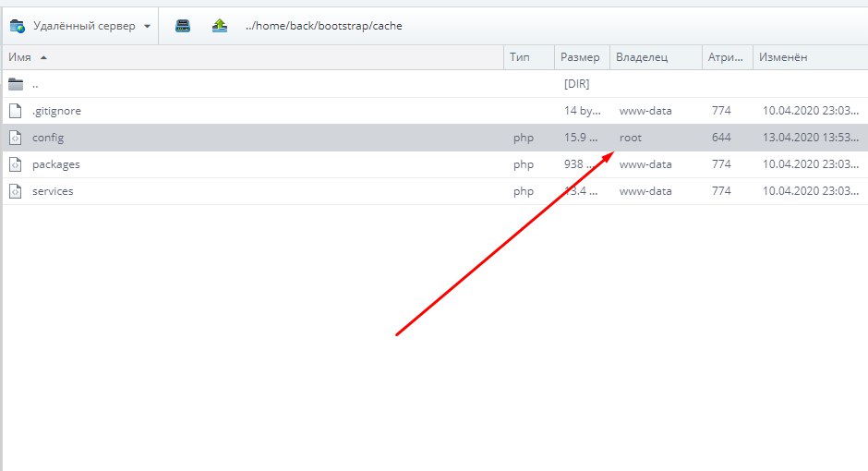Click the php type cell of packages
This screenshot has width=868, height=471.
[524, 165]
